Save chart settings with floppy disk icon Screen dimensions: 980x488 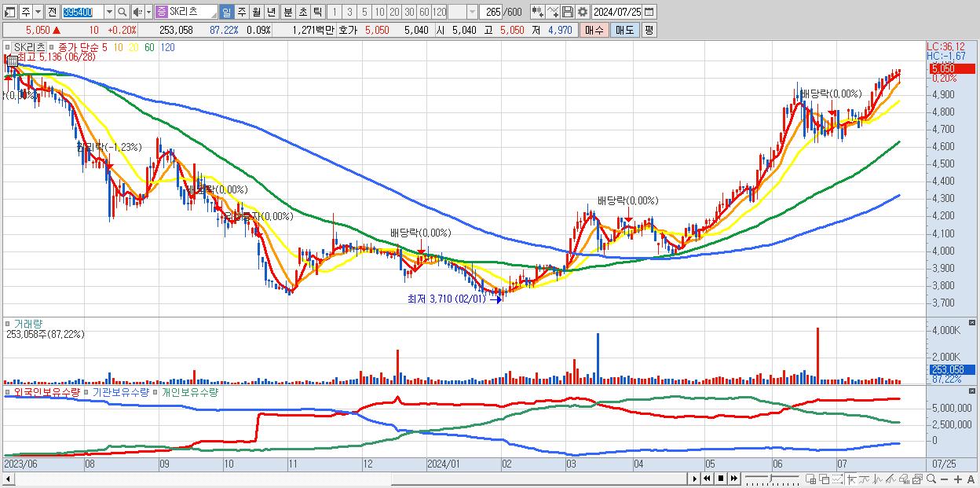point(568,13)
